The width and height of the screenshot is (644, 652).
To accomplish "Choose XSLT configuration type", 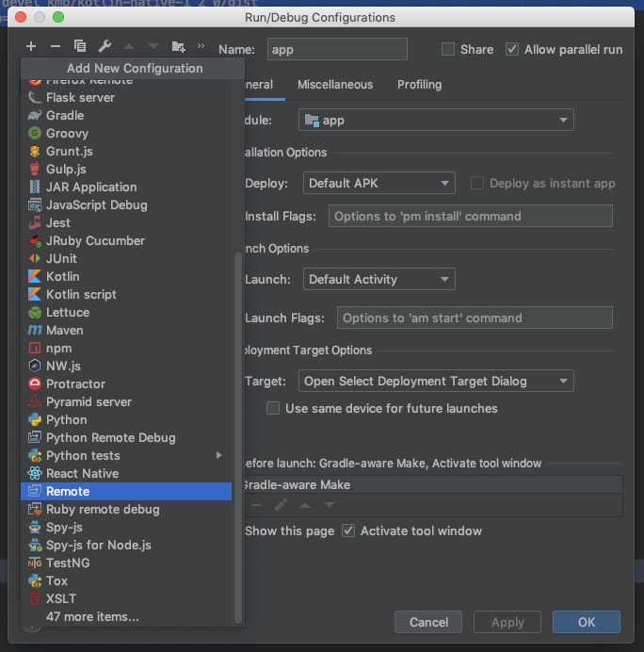I will [126, 599].
